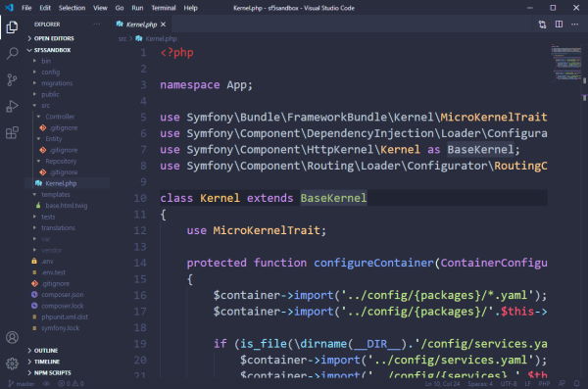Open the View menu
588x389 pixels.
tap(100, 8)
